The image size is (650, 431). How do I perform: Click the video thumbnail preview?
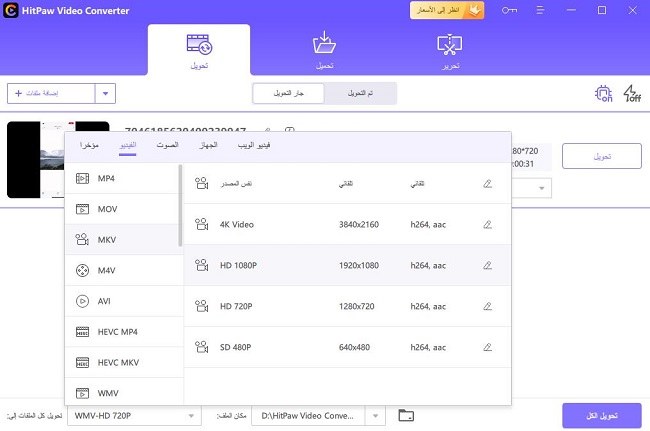pyautogui.click(x=36, y=160)
